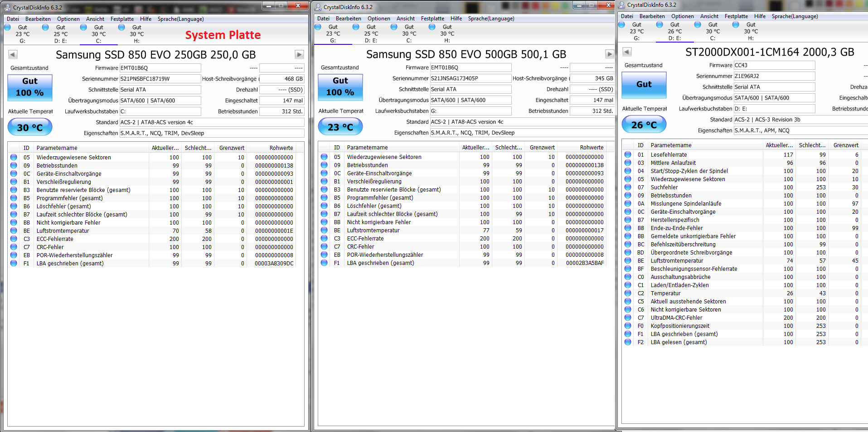
Task: Click serial number field S21JNSAG173405P
Action: coord(470,78)
